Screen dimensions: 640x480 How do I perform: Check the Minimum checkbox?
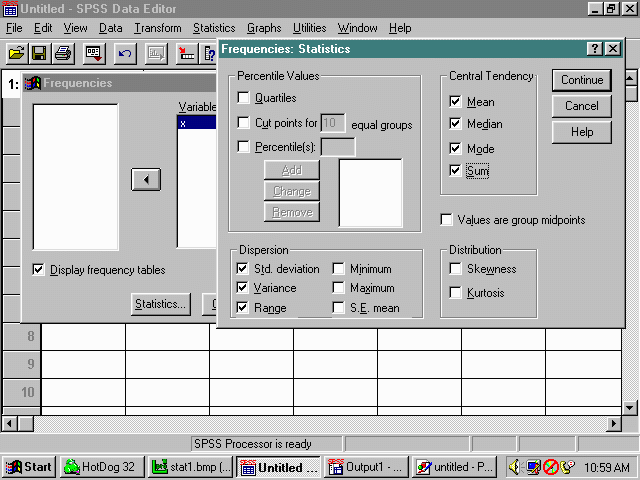coord(338,269)
